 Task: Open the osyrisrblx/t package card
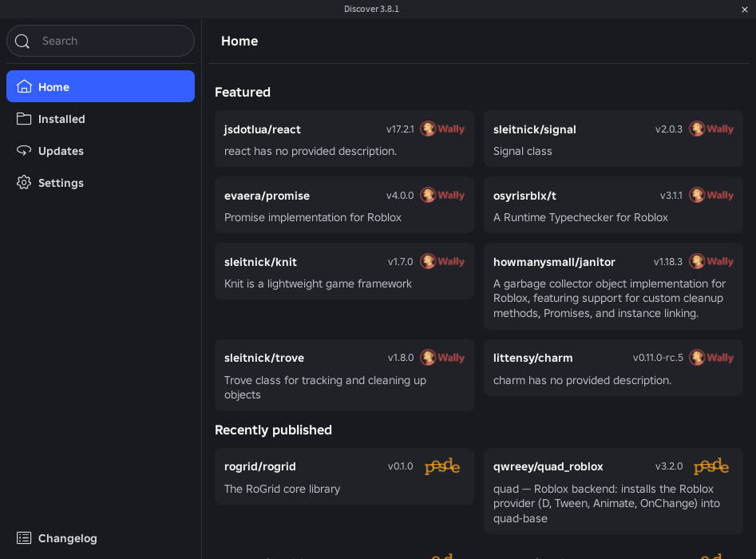pyautogui.click(x=613, y=205)
